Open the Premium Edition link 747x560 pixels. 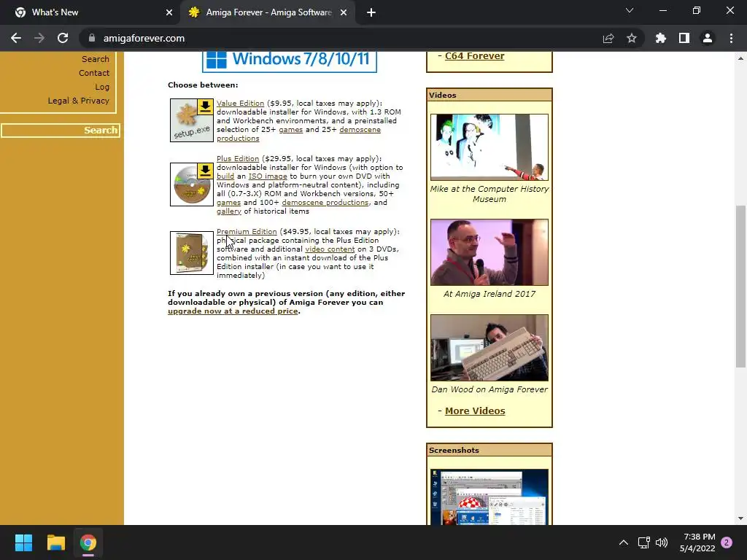pyautogui.click(x=247, y=231)
